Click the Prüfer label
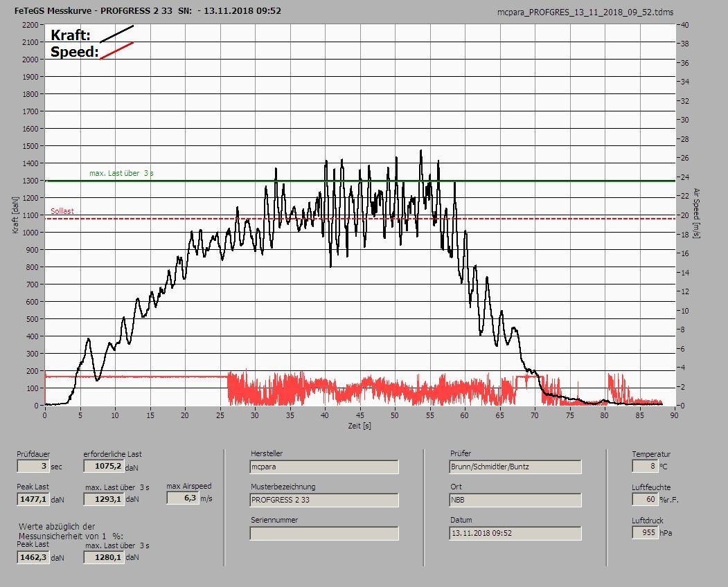The image size is (728, 587). [461, 453]
